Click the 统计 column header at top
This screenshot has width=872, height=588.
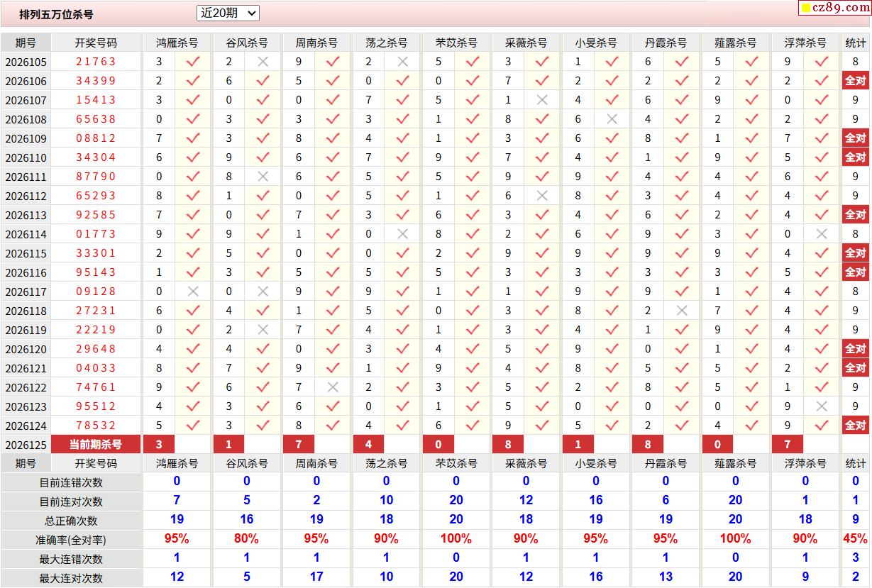(855, 43)
